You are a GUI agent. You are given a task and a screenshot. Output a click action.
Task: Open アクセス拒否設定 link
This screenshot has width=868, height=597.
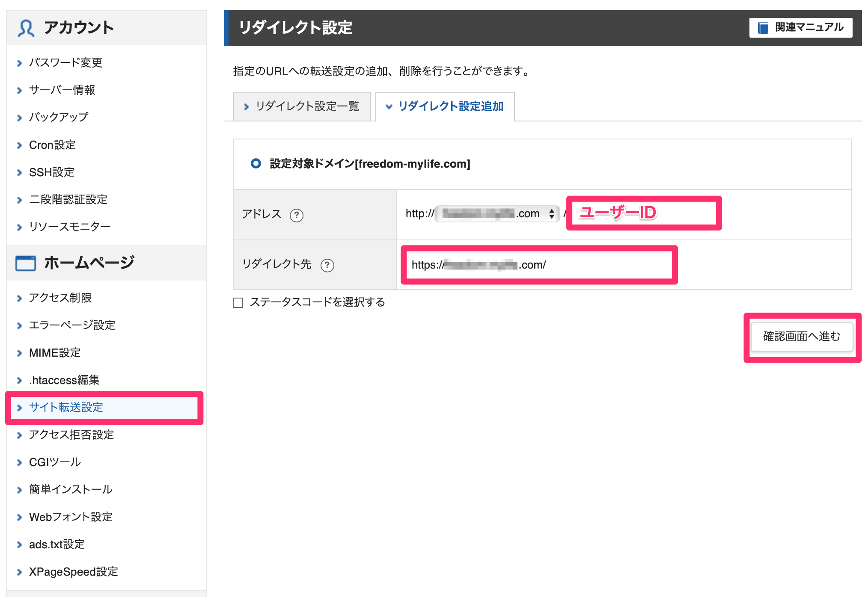pyautogui.click(x=71, y=435)
